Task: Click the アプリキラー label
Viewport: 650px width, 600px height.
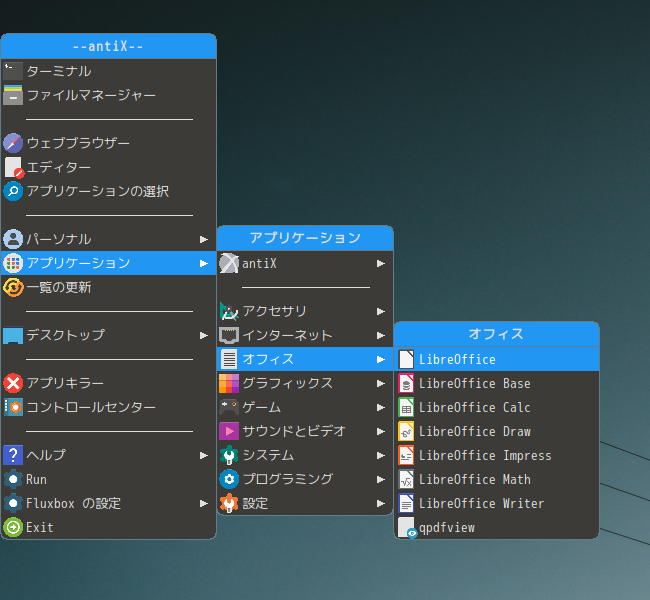Action: [65, 383]
